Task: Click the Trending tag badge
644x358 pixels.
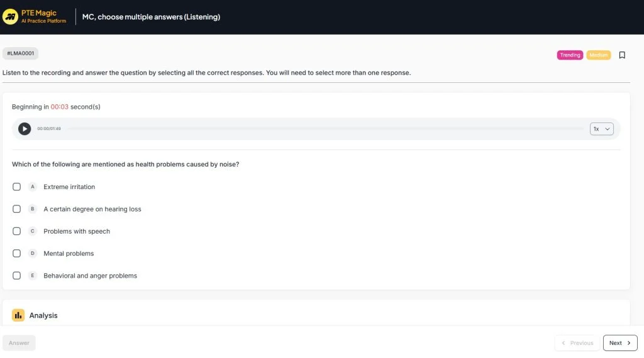Action: [x=570, y=55]
